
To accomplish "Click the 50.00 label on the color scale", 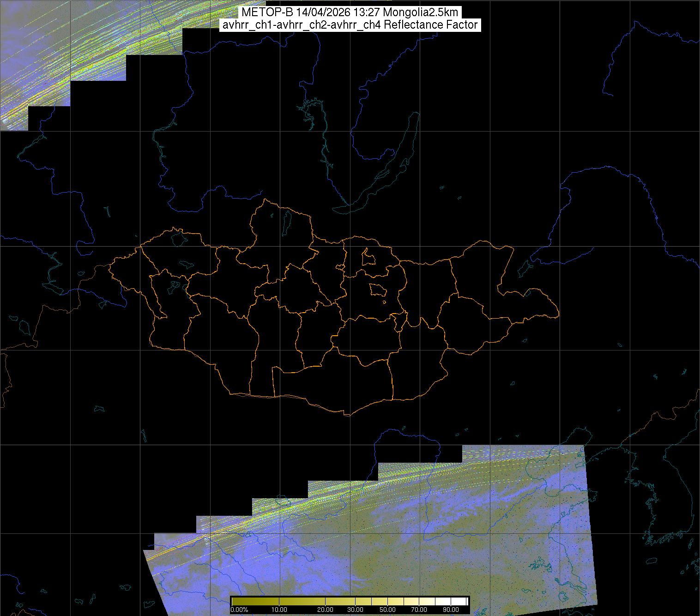I will pyautogui.click(x=387, y=610).
